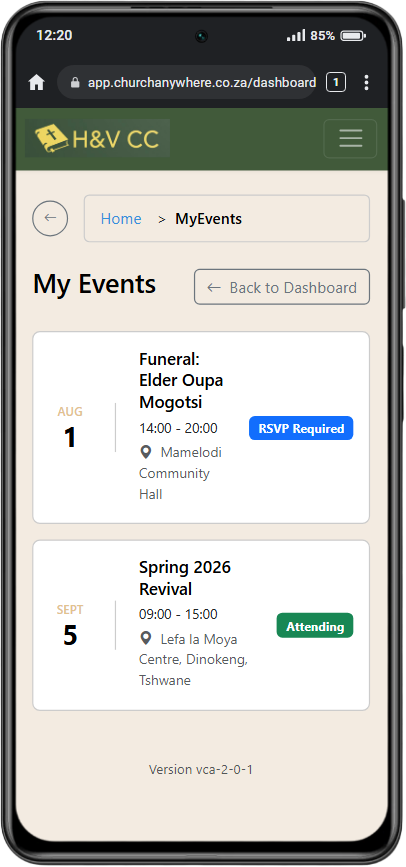The width and height of the screenshot is (406, 867).
Task: Click the RSVP Required badge
Action: [301, 429]
